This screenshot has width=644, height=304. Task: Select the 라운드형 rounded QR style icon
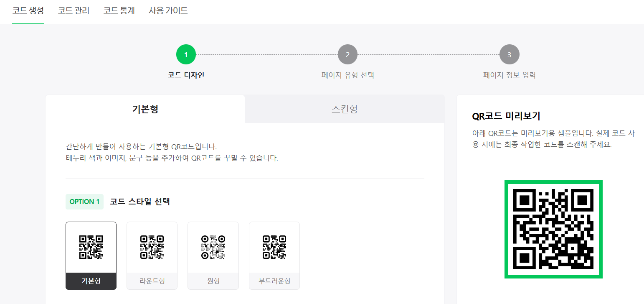(152, 247)
